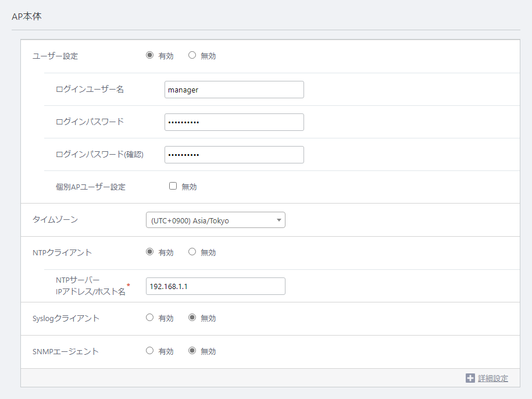Select 無効 for NTPクライアント

pyautogui.click(x=192, y=252)
